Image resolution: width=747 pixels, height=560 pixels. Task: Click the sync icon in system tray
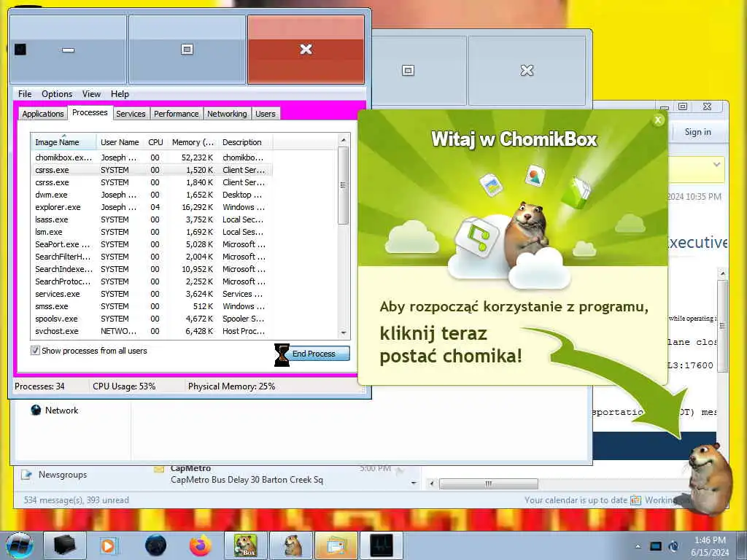[x=673, y=546]
